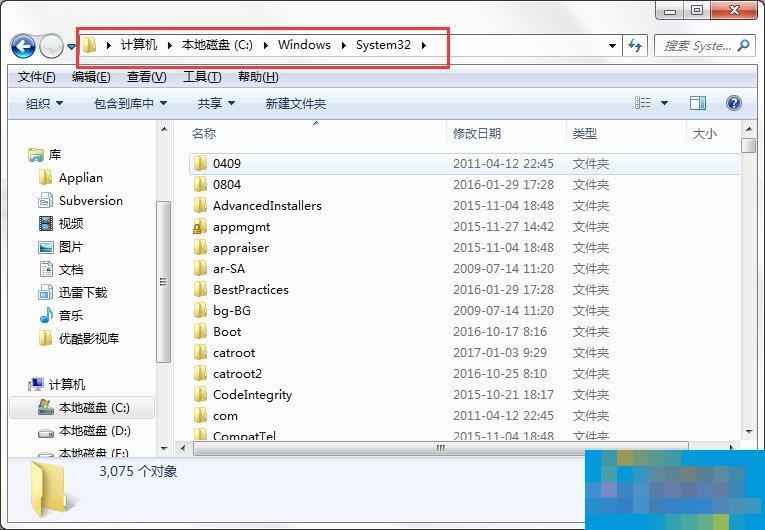
Task: Open the 包含到库中 dropdown
Action: (130, 103)
